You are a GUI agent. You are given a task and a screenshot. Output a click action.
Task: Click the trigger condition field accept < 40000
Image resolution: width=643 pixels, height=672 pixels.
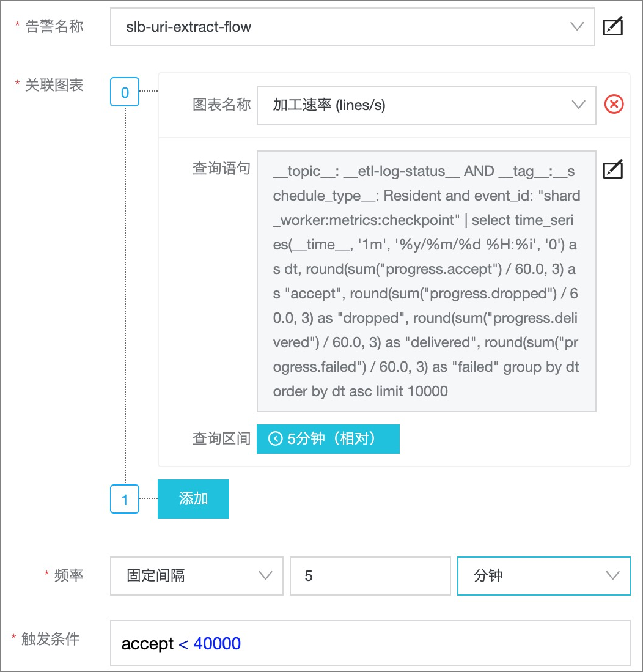370,643
